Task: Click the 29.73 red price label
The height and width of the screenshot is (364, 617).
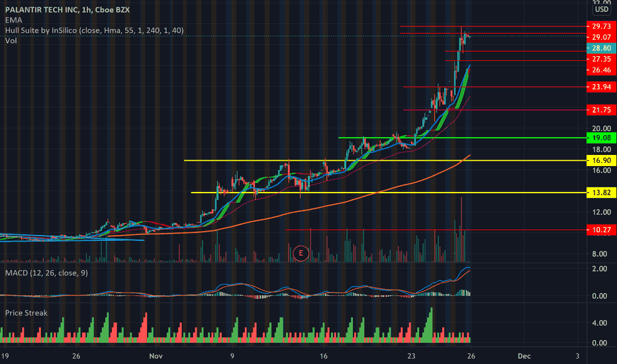Action: click(x=601, y=26)
